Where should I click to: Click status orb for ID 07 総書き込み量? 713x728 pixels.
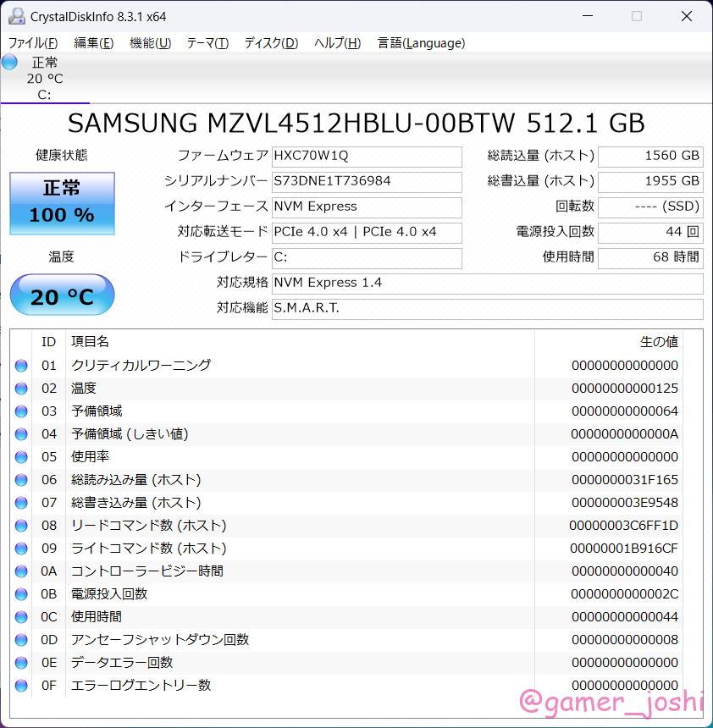click(21, 502)
